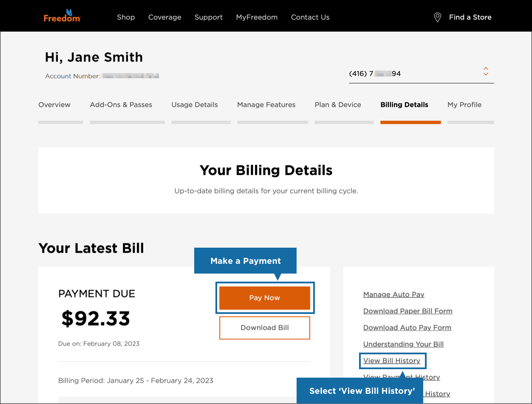Image resolution: width=532 pixels, height=404 pixels.
Task: Open the Support page
Action: click(209, 17)
